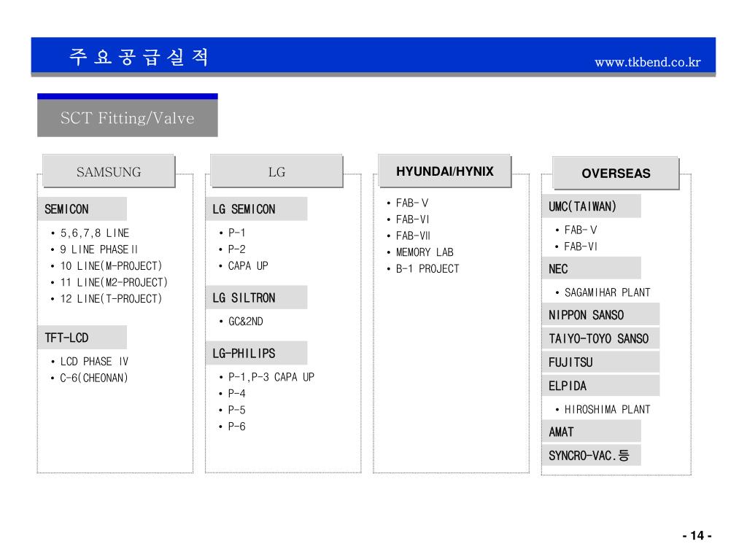Click the NIPPON SANSO label
This screenshot has width=747, height=560.
601,315
